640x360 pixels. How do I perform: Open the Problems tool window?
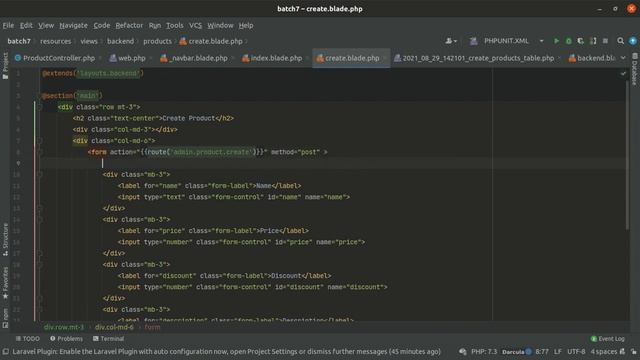(66, 339)
